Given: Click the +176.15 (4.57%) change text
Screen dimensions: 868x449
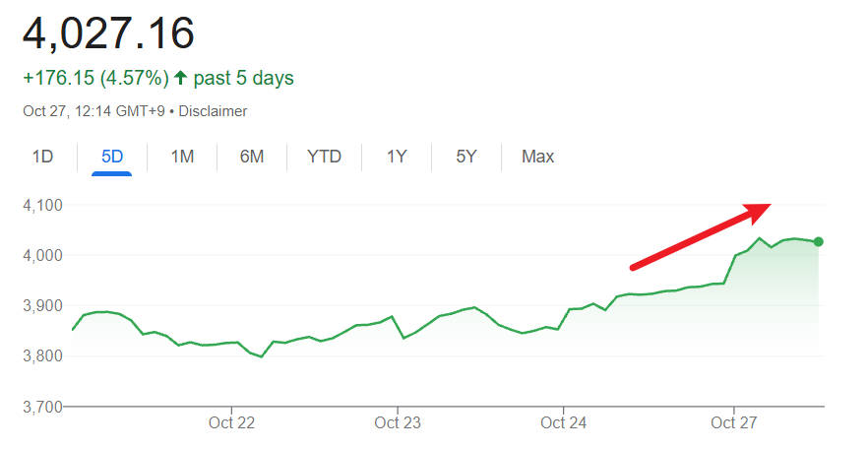Looking at the screenshot, I should 95,78.
